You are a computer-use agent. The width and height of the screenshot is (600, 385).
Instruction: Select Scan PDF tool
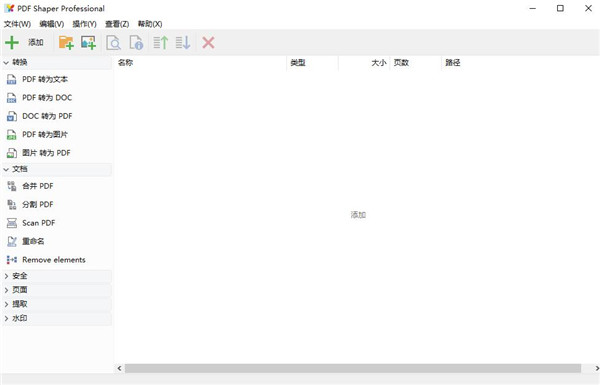(38, 223)
